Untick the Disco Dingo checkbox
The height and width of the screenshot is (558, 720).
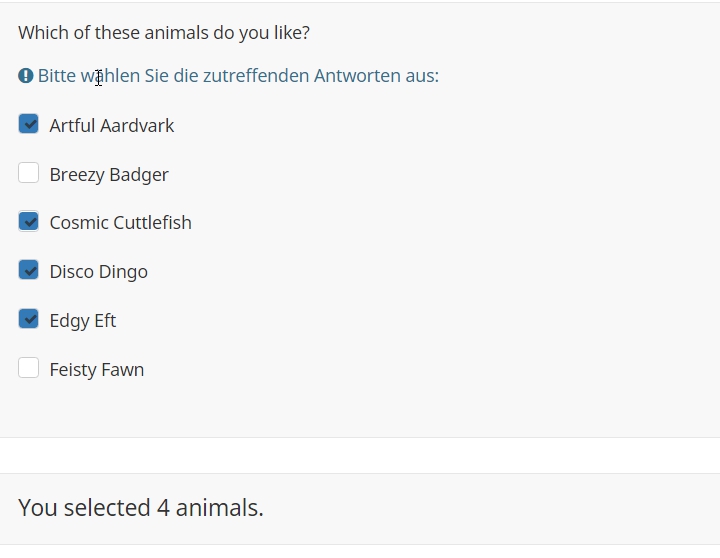(x=29, y=271)
